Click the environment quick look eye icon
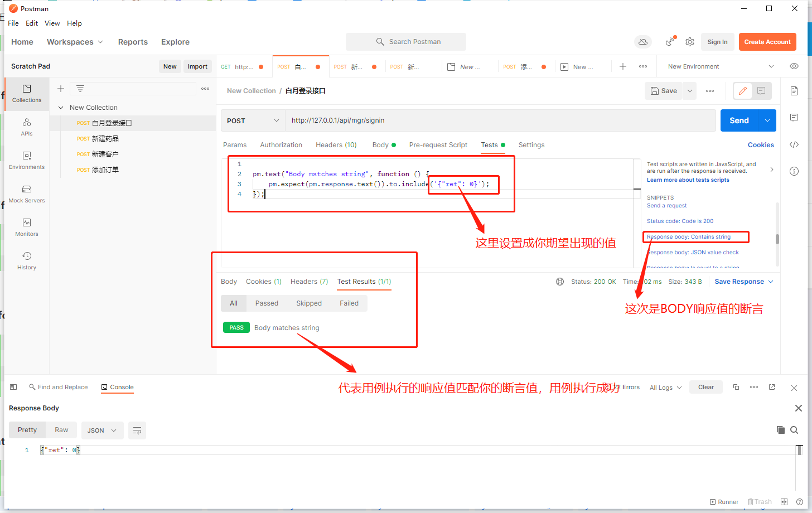812x513 pixels. pos(794,66)
